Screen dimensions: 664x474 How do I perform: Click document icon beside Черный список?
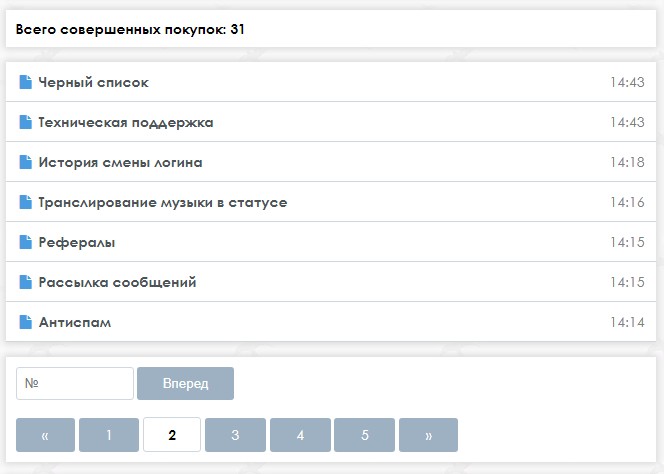(25, 82)
